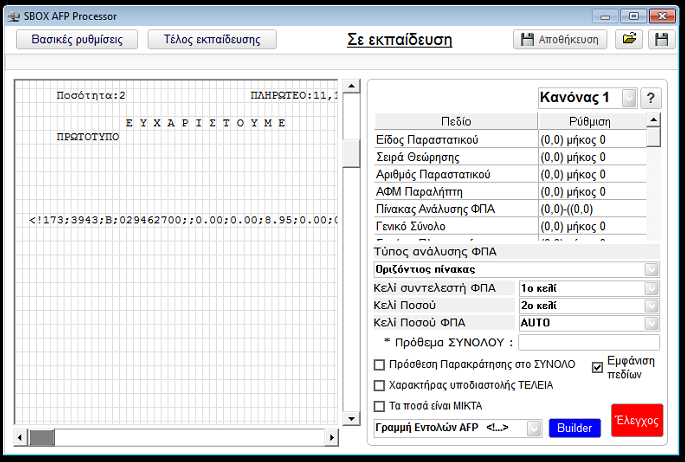Select Γενικό Σύνολο row
Screen dimensions: 685x462
click(510, 226)
